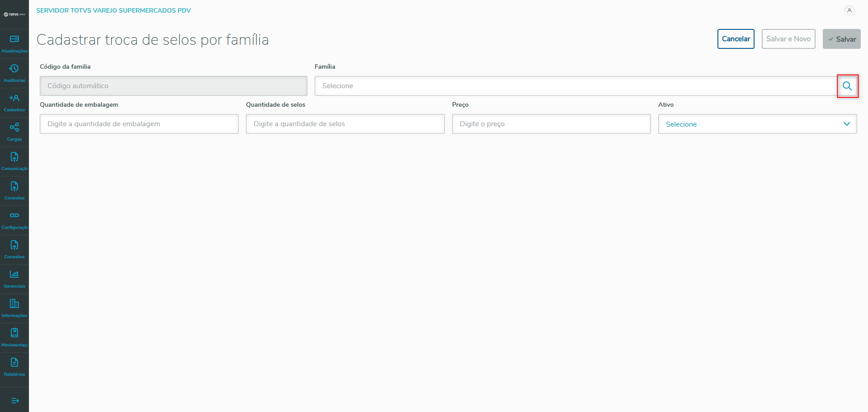Focus the Quantidade de embalagem field

(139, 124)
